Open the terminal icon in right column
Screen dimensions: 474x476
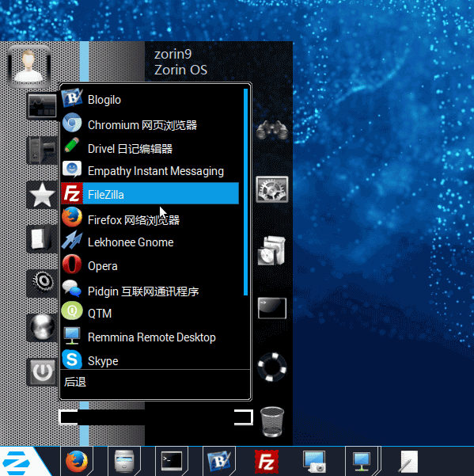click(x=272, y=308)
